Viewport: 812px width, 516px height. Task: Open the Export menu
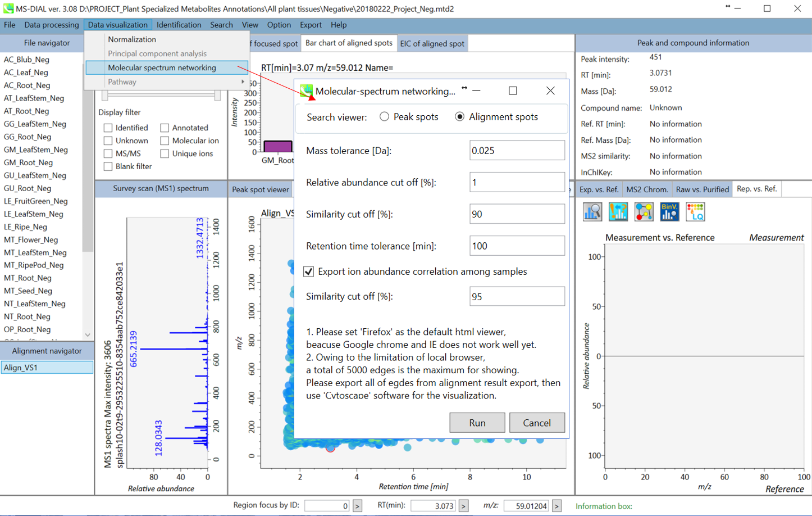point(311,25)
